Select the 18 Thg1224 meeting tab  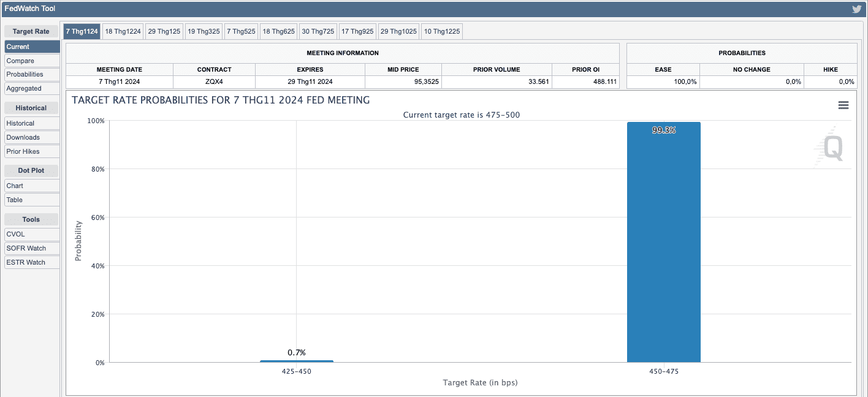tap(123, 31)
